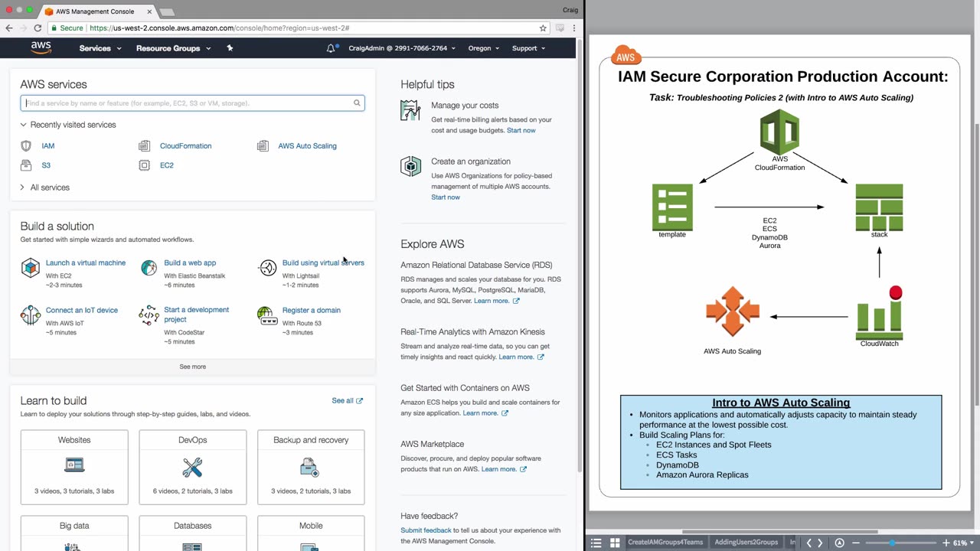Click the CodeStar development project icon
Viewport: 980px width, 551px height.
(x=149, y=315)
